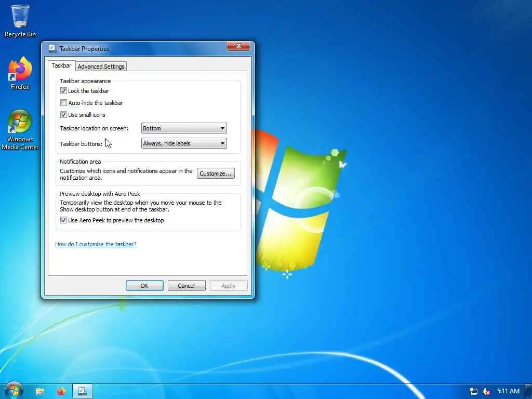Click the Taskbar location on screen label

(x=94, y=128)
